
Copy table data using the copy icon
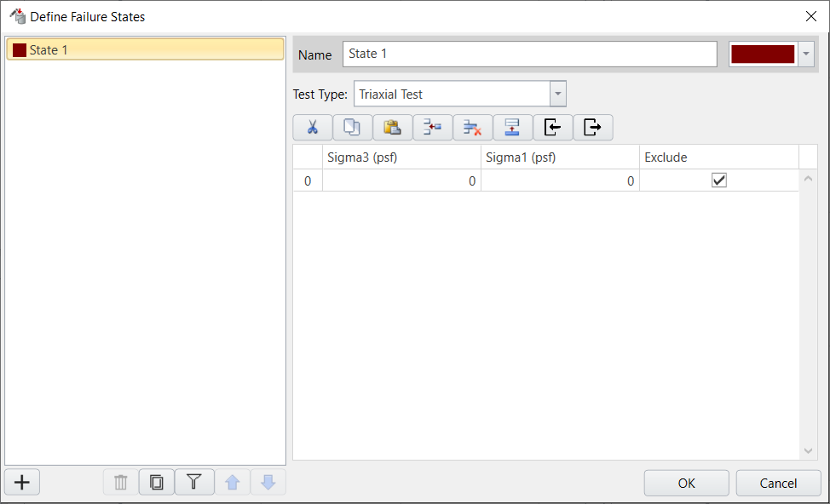[x=352, y=127]
